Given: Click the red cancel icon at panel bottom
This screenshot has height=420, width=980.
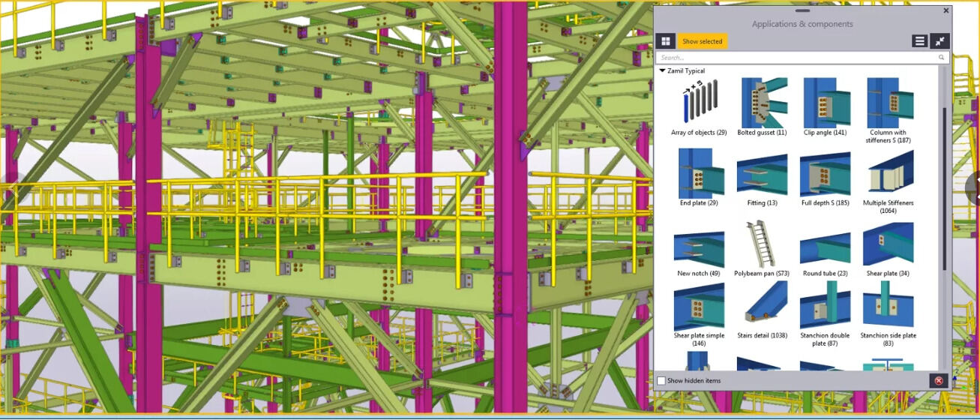Looking at the screenshot, I should 938,381.
